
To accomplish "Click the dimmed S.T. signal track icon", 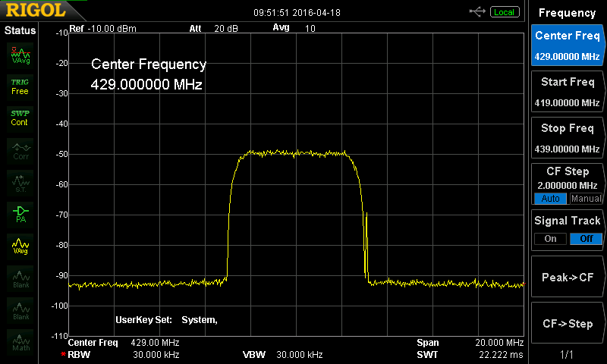I will tap(20, 183).
